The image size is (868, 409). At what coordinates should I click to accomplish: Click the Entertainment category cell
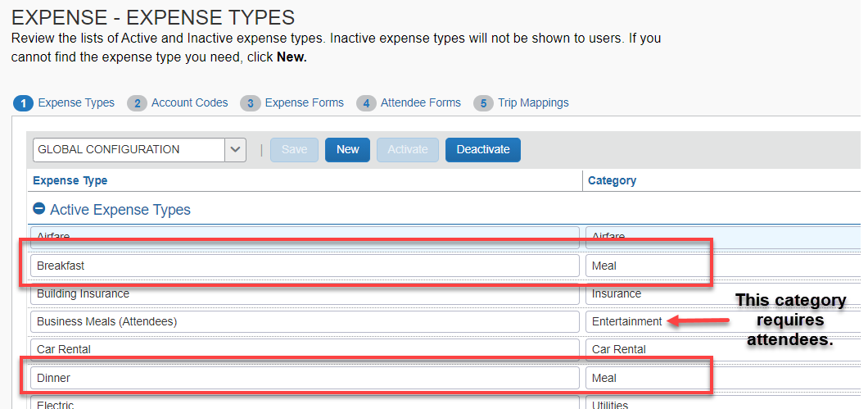(x=627, y=321)
